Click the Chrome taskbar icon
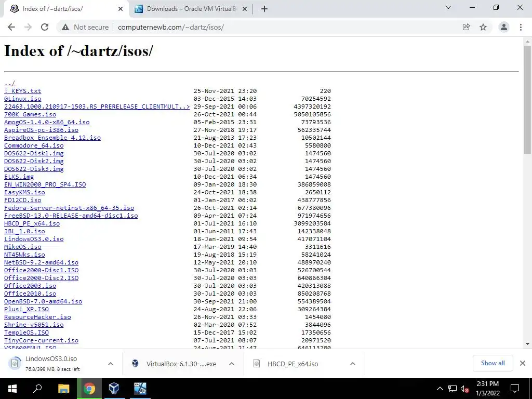532x399 pixels. tap(89, 389)
